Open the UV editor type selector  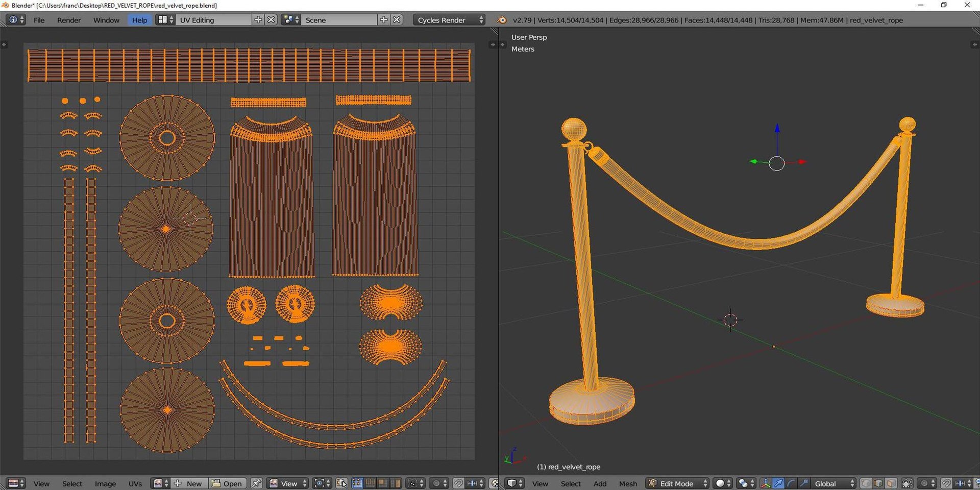click(x=16, y=483)
